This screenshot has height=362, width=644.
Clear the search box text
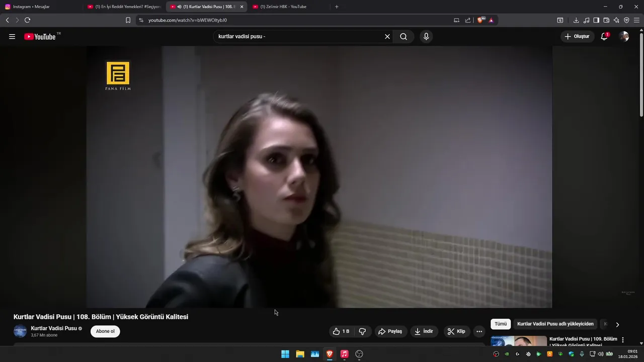click(x=387, y=37)
